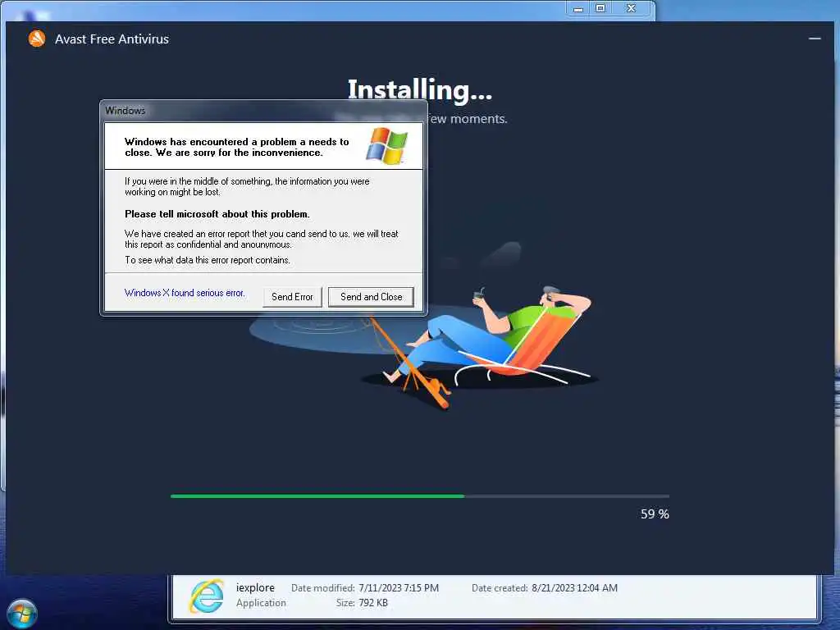Click the Avast orange logo icon
The image size is (840, 630).
click(37, 39)
